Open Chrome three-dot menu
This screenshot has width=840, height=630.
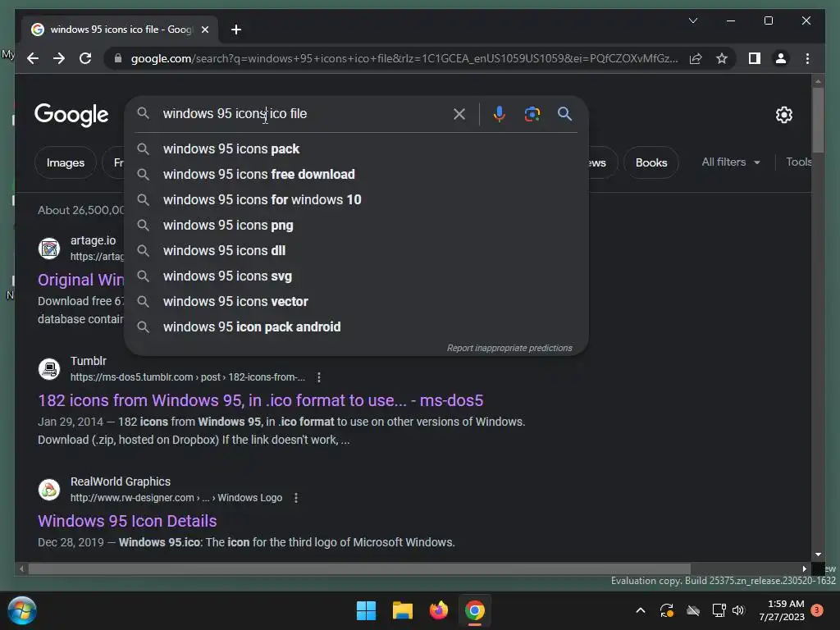tap(807, 58)
